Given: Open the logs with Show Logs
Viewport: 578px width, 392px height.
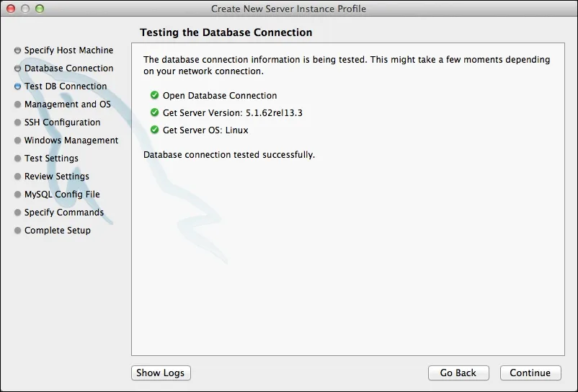Looking at the screenshot, I should pos(161,373).
